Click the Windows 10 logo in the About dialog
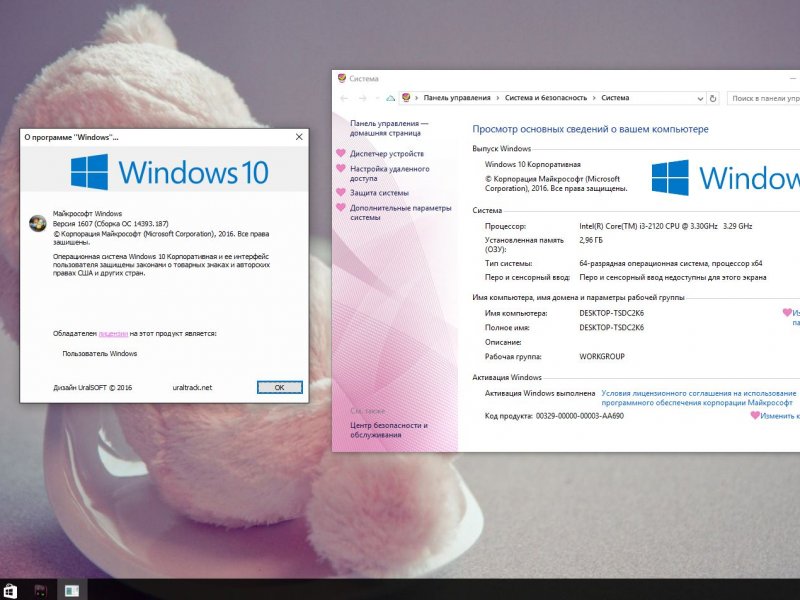Screen dimensions: 800x600 click(x=170, y=172)
